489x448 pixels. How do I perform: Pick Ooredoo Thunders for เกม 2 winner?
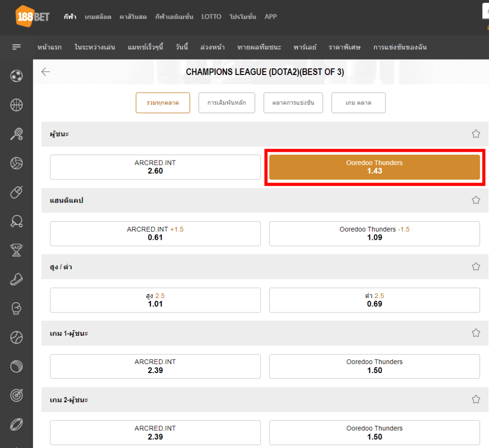374,433
